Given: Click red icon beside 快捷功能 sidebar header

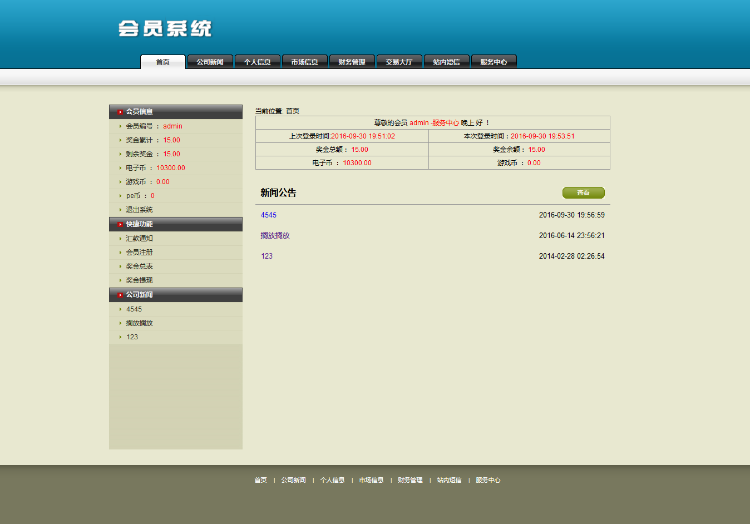Looking at the screenshot, I should tap(121, 224).
